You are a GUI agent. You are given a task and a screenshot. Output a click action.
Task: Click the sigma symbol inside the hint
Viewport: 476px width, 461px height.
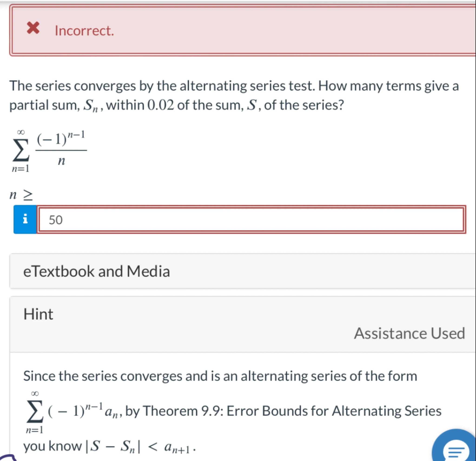point(35,411)
